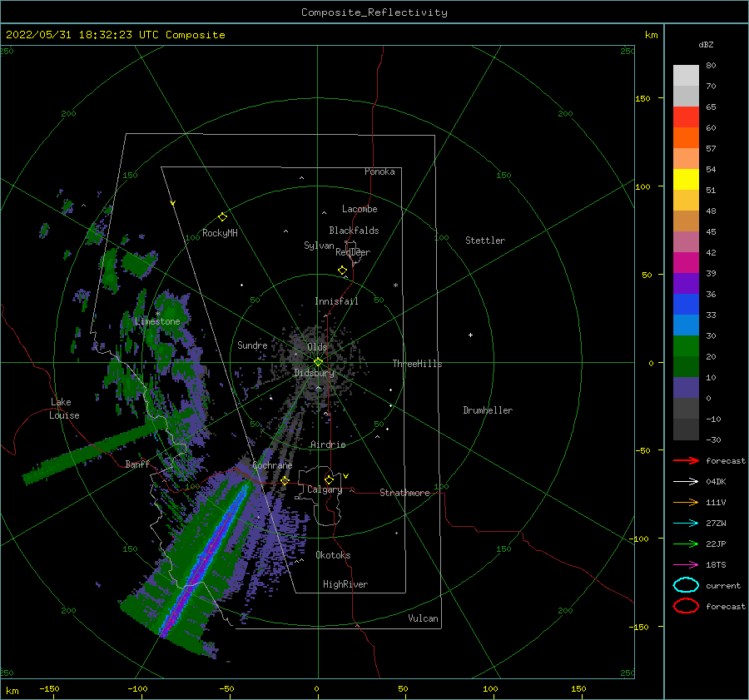The width and height of the screenshot is (749, 700).
Task: Click the Vulcan city label
Action: pos(424,618)
